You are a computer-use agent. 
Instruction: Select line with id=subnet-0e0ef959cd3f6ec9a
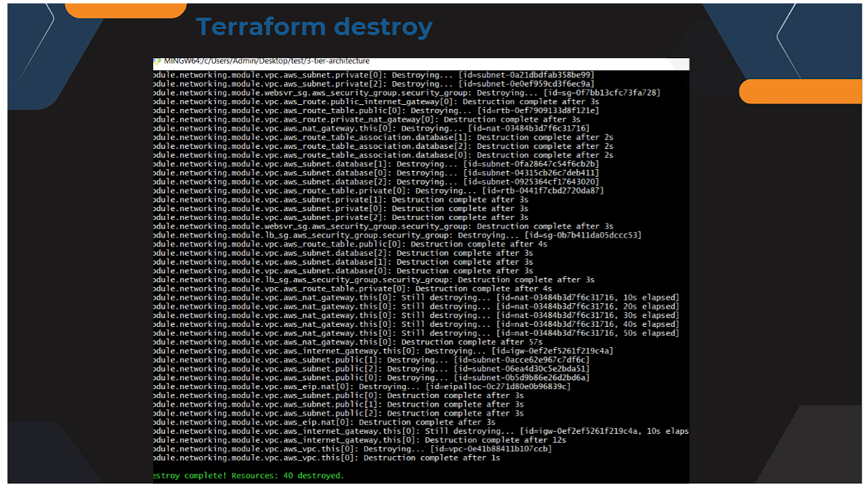[x=374, y=84]
